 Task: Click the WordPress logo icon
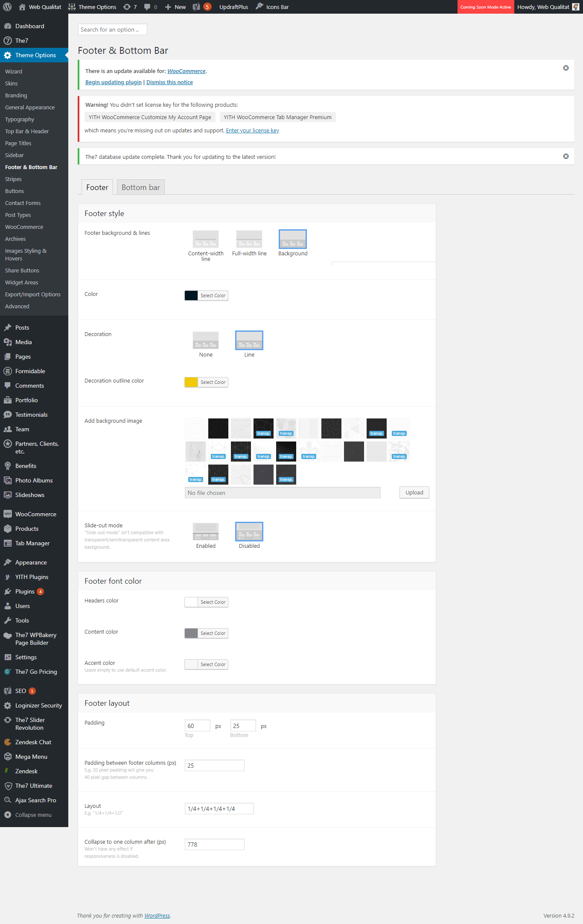click(x=7, y=7)
